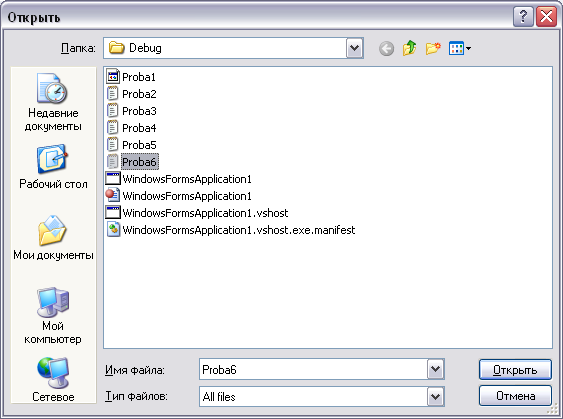Click the Proba3 text file icon
Image resolution: width=563 pixels, height=419 pixels.
click(113, 111)
